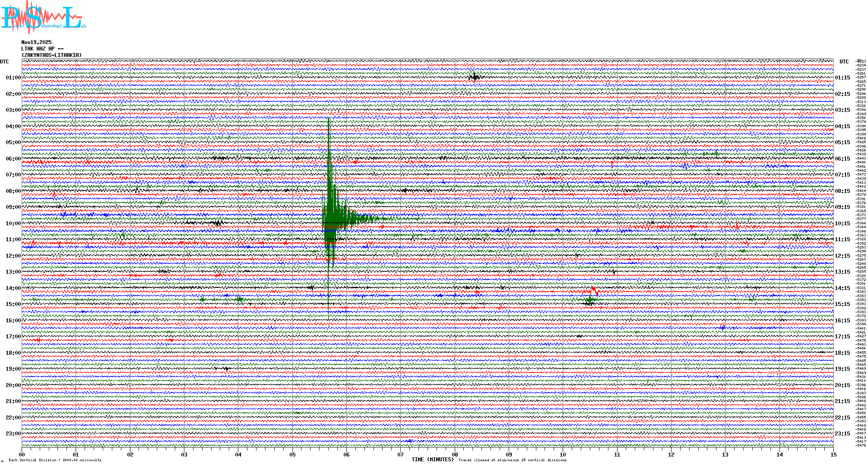Click the (ZAKYNTHOS-LITHAKIA) location label

pyautogui.click(x=51, y=55)
